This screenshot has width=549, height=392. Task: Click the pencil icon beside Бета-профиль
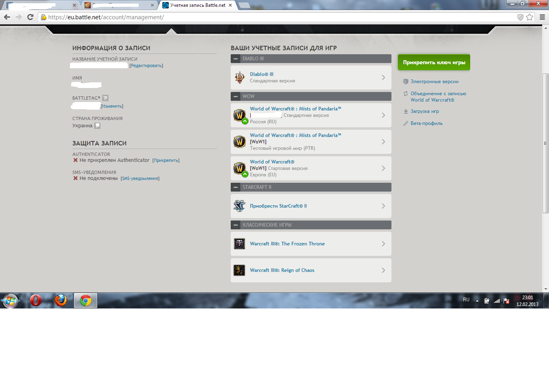click(x=406, y=123)
